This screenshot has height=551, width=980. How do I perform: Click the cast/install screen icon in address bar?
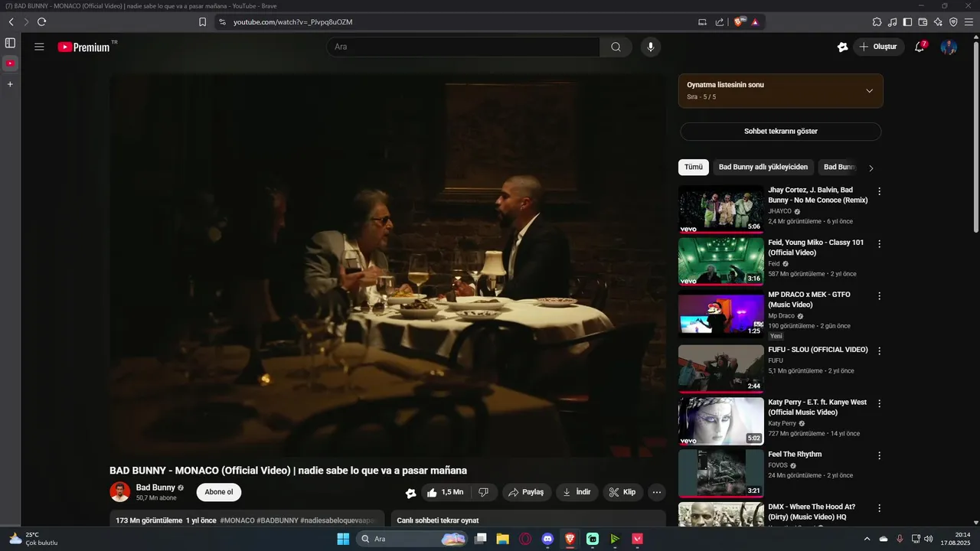pos(702,22)
